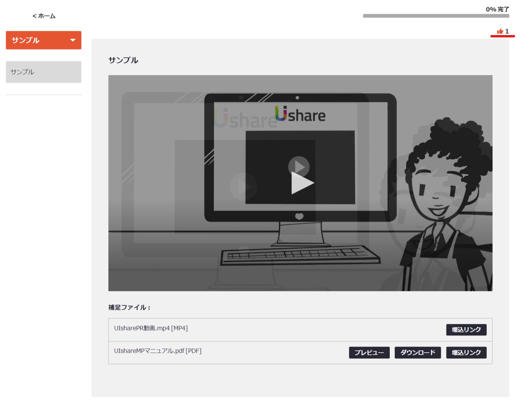Screen dimensions: 532x406
Task: Expand the orange サンプル dropdown arrow
Action: coord(73,40)
